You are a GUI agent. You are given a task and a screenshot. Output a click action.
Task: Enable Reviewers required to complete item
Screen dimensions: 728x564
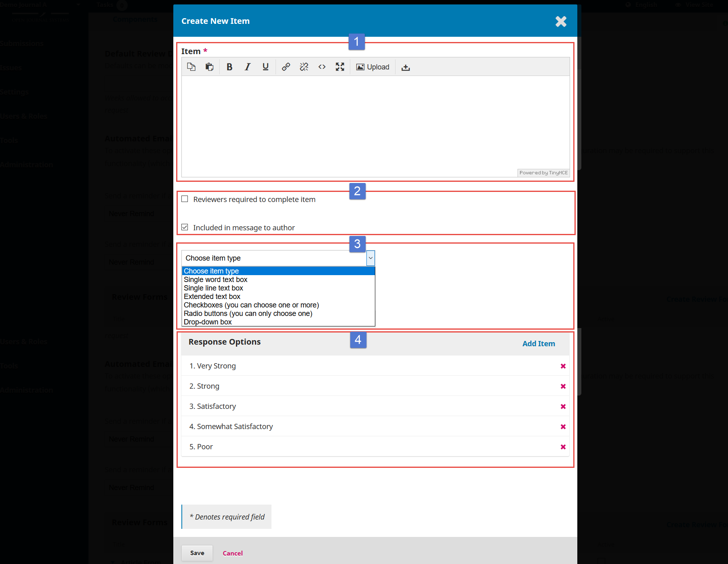click(185, 199)
